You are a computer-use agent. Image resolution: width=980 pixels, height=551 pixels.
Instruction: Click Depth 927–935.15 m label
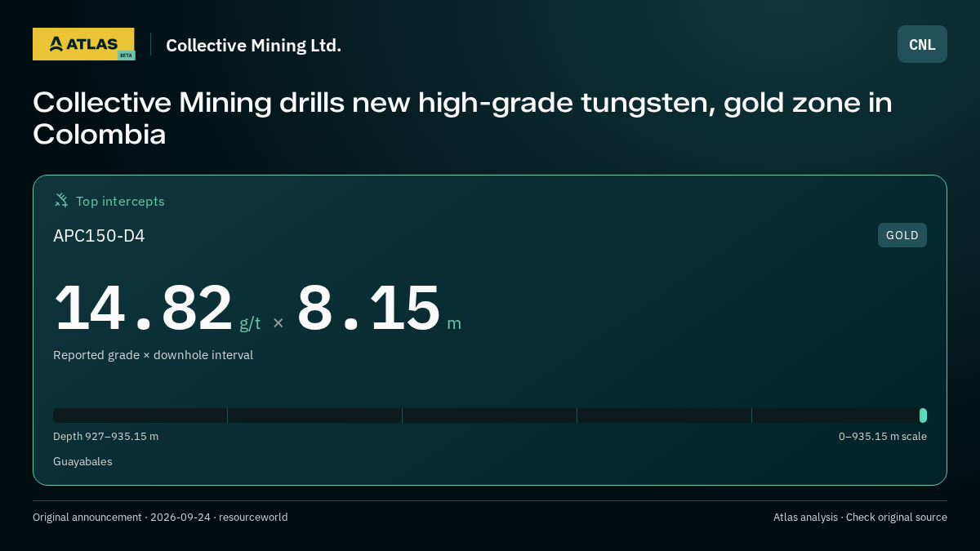point(105,437)
